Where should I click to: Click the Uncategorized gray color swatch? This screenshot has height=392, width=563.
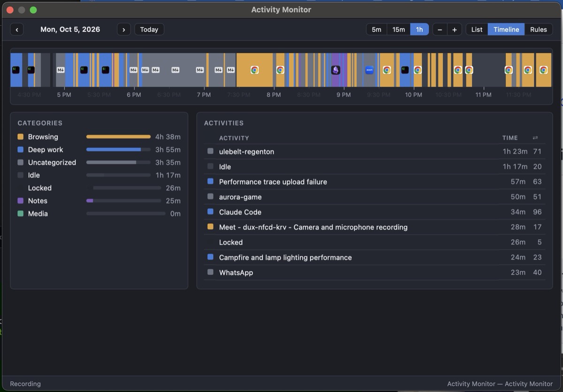pos(20,162)
